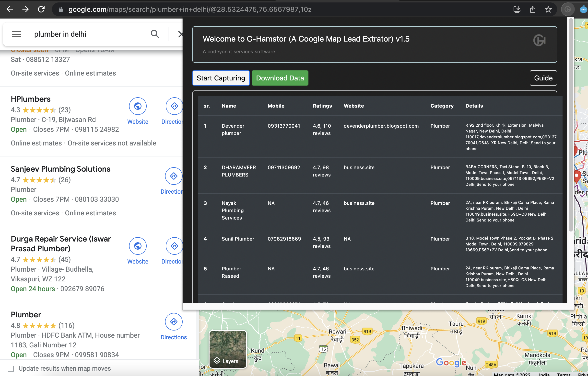Viewport: 588px width, 376px height.
Task: Select 4.6, 110 reviews rating cell
Action: 322,130
